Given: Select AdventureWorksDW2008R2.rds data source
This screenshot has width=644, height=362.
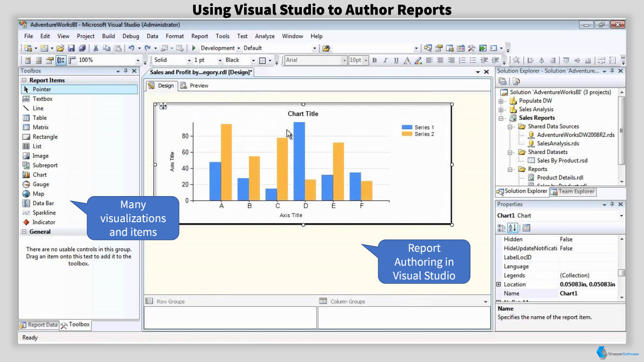Looking at the screenshot, I should (x=576, y=135).
